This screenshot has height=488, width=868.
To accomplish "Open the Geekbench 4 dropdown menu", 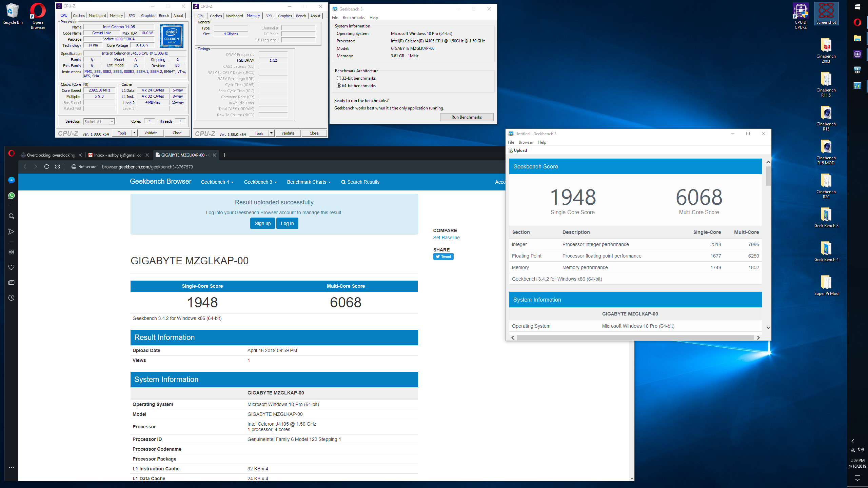I will pyautogui.click(x=217, y=182).
